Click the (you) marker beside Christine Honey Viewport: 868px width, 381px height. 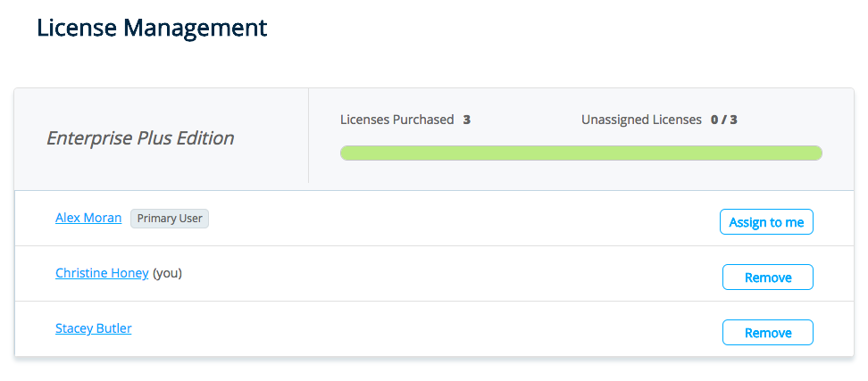pyautogui.click(x=167, y=273)
